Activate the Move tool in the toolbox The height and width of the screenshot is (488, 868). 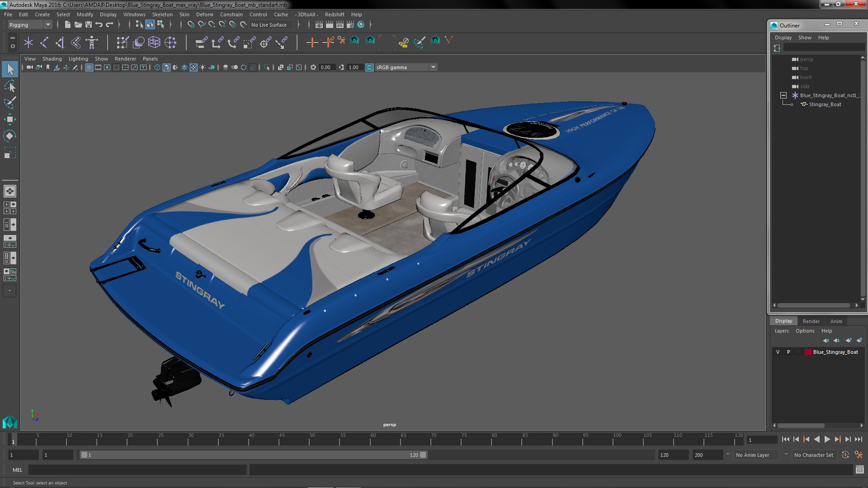(x=10, y=119)
